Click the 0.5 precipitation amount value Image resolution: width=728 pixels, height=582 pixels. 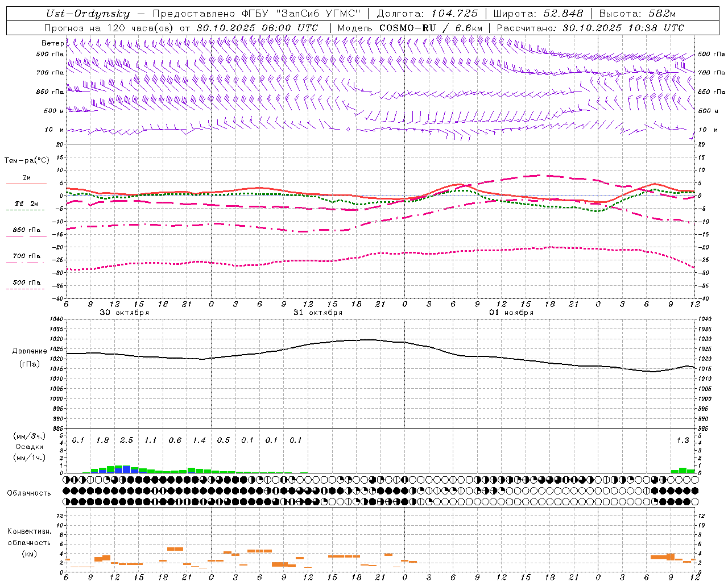point(223,440)
